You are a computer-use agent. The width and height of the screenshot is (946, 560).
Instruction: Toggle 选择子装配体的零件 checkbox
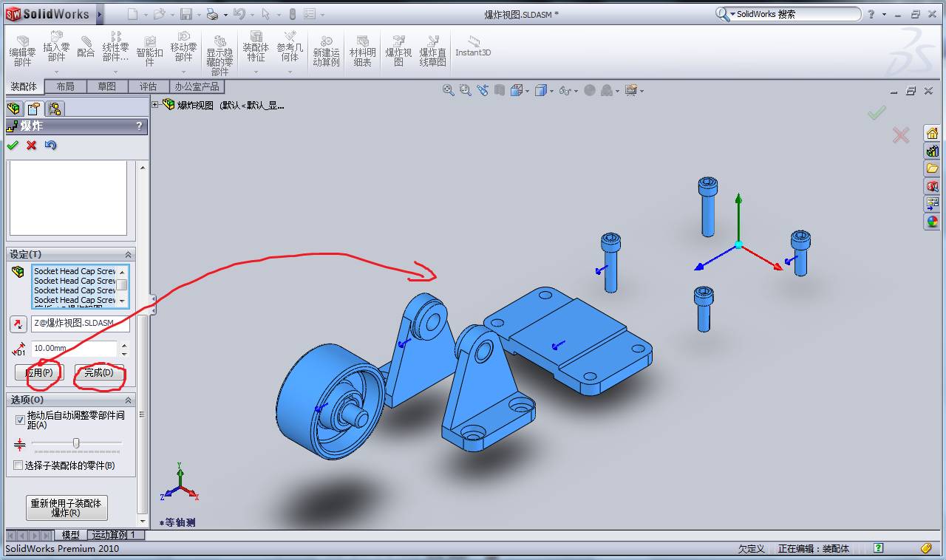pos(18,465)
